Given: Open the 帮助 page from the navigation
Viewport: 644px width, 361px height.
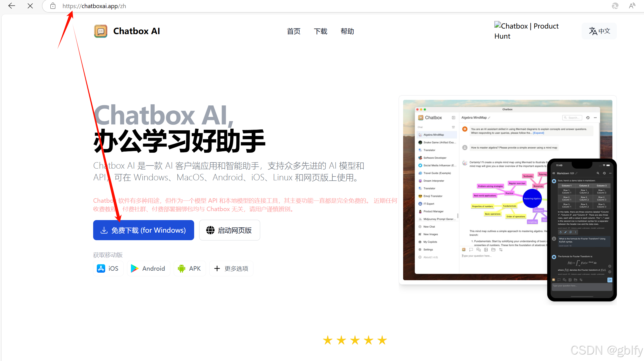Looking at the screenshot, I should [347, 31].
